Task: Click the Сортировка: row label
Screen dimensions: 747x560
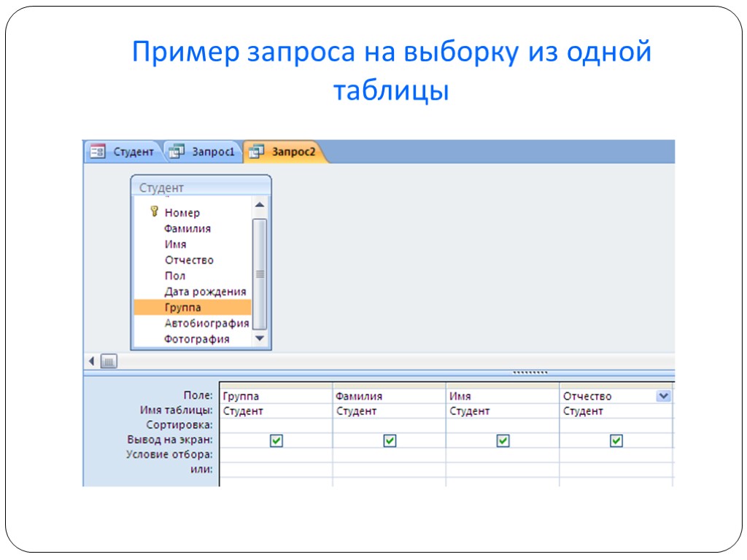Action: click(x=179, y=425)
